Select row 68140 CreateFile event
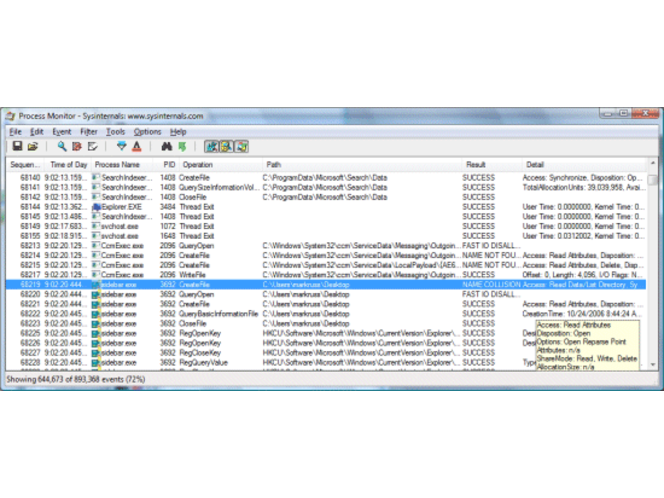 326,178
